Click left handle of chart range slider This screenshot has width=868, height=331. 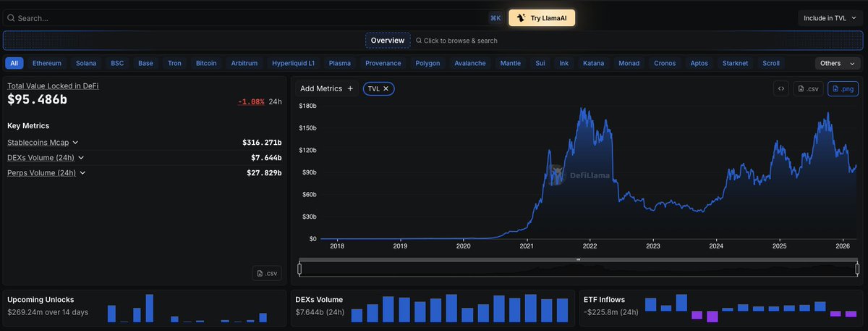pyautogui.click(x=299, y=269)
